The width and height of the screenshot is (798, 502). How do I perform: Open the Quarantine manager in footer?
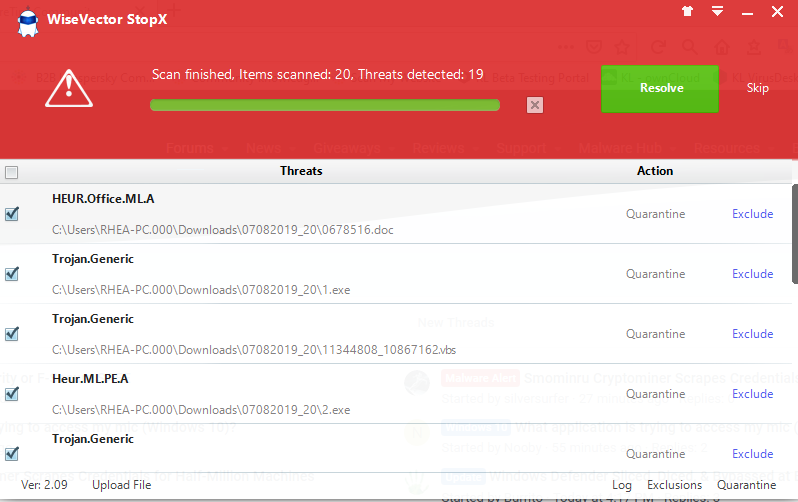pos(747,485)
